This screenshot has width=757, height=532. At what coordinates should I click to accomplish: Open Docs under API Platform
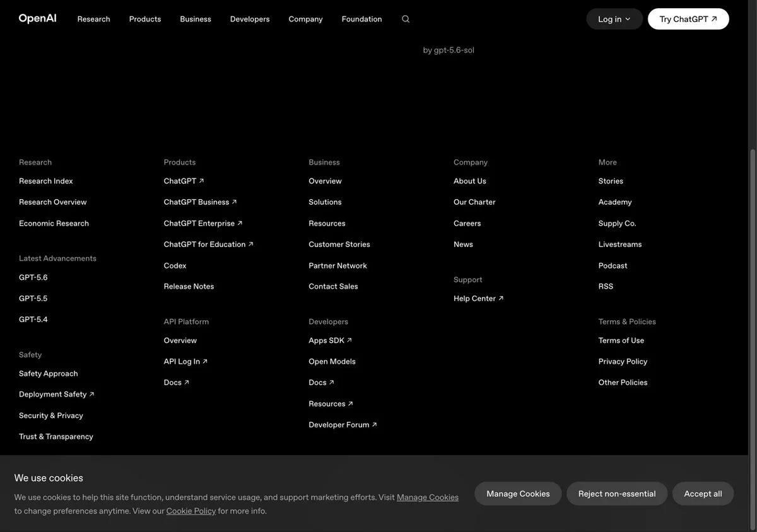tap(177, 383)
